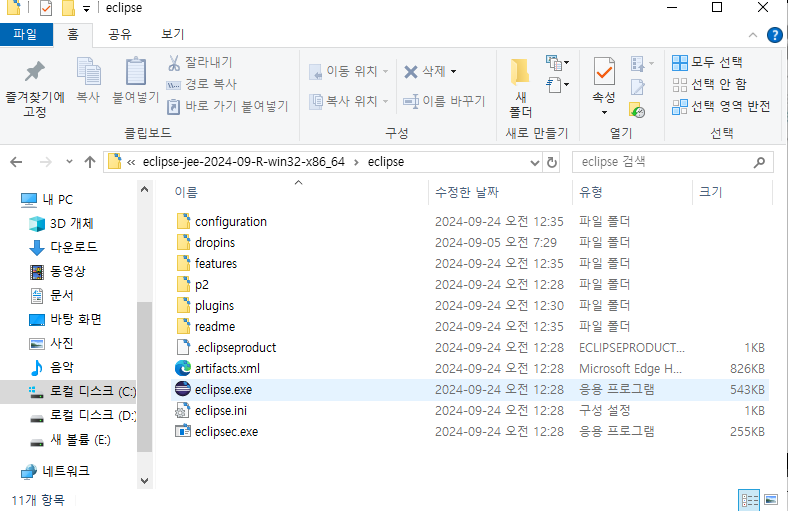The image size is (788, 511).
Task: Click the navigation pane scrollbar down arrow
Action: click(144, 481)
